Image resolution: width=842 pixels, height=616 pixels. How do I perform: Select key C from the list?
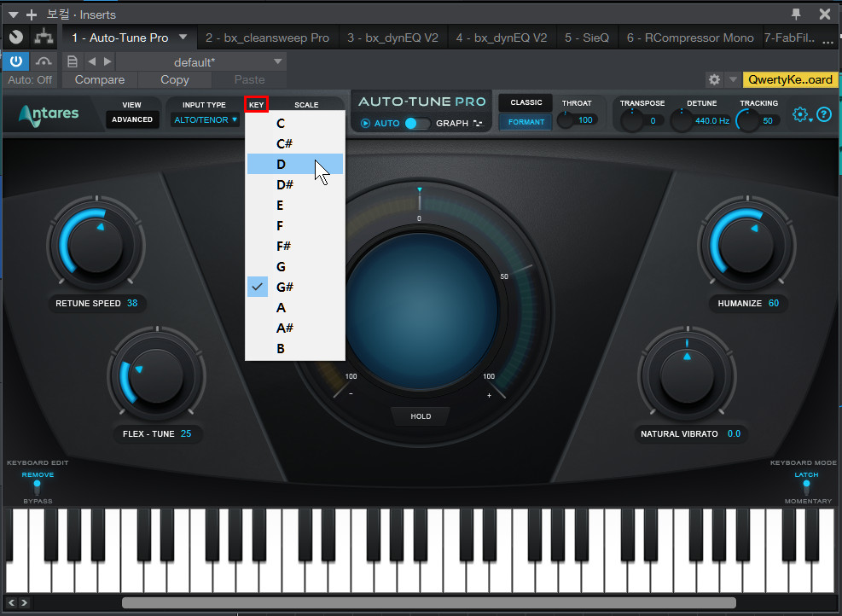point(295,123)
